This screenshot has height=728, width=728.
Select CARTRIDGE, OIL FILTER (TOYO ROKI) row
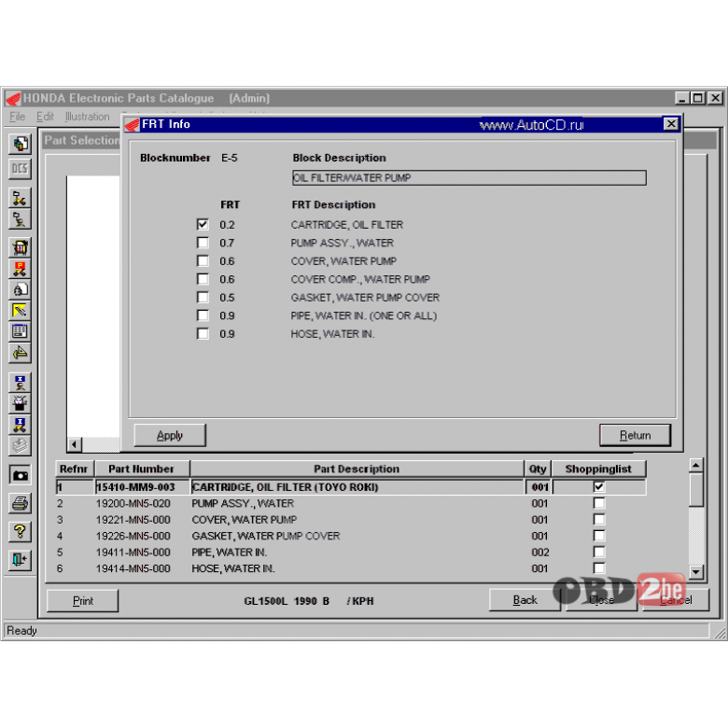point(351,487)
